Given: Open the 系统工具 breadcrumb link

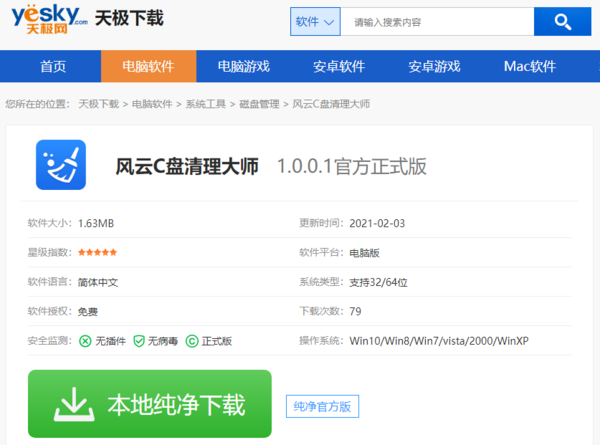Looking at the screenshot, I should click(206, 104).
